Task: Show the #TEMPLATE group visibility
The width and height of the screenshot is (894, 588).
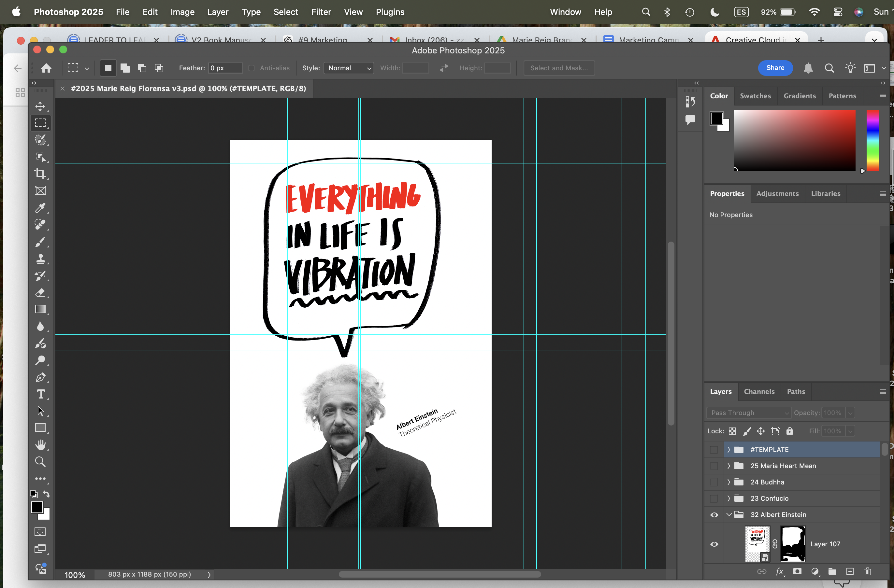Action: coord(714,449)
